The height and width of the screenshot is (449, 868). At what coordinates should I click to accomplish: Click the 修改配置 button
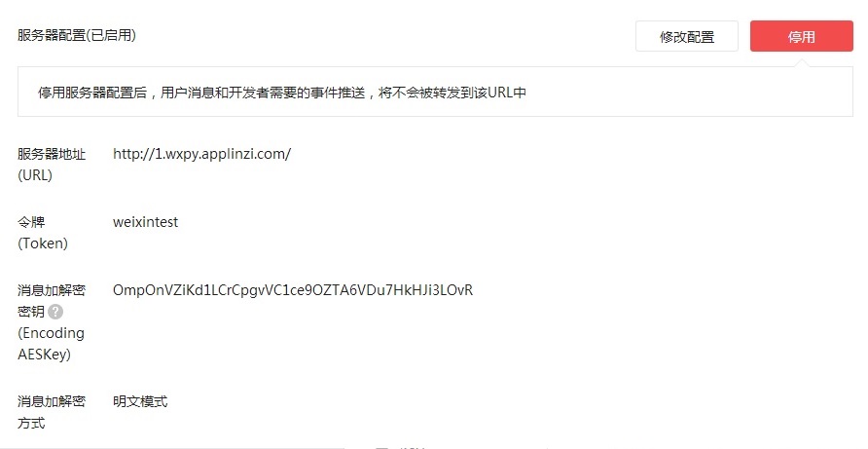point(686,37)
